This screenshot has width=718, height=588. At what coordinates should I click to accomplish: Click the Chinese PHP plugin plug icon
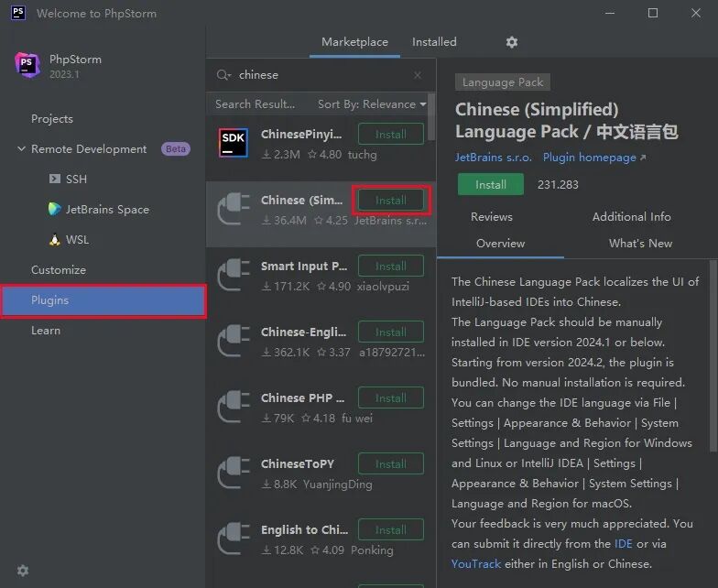[234, 407]
